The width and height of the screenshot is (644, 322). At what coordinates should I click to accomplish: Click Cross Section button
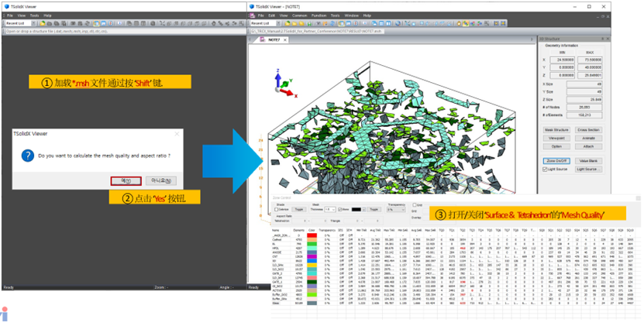click(588, 129)
